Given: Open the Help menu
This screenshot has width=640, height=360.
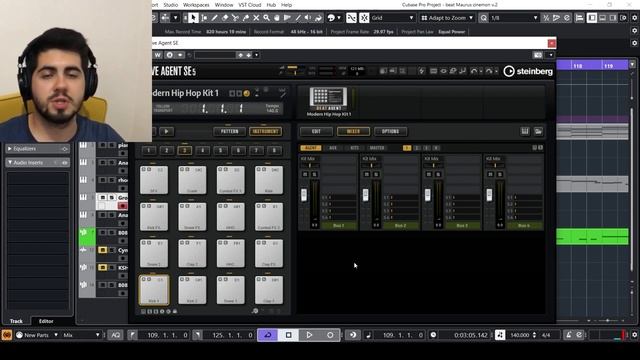Looking at the screenshot, I should [x=287, y=5].
